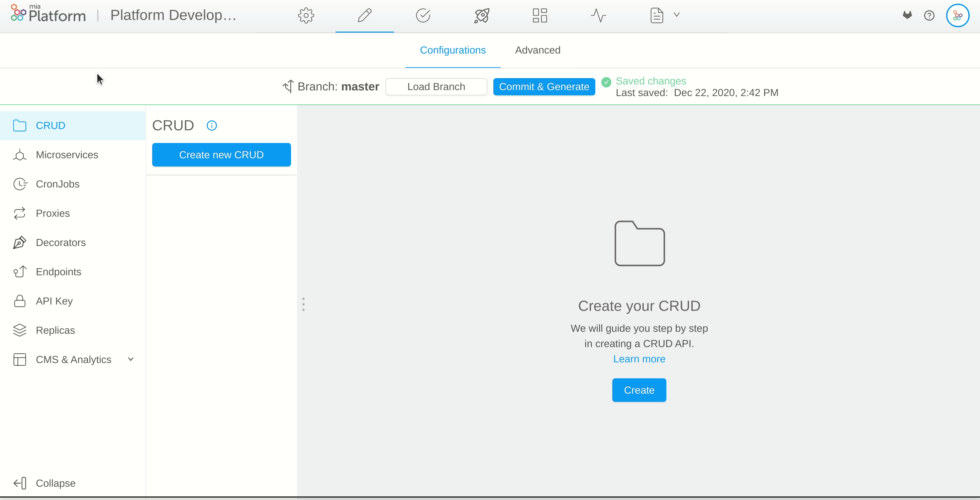This screenshot has width=980, height=500.
Task: Click the info icon next to CRUD title
Action: click(212, 125)
